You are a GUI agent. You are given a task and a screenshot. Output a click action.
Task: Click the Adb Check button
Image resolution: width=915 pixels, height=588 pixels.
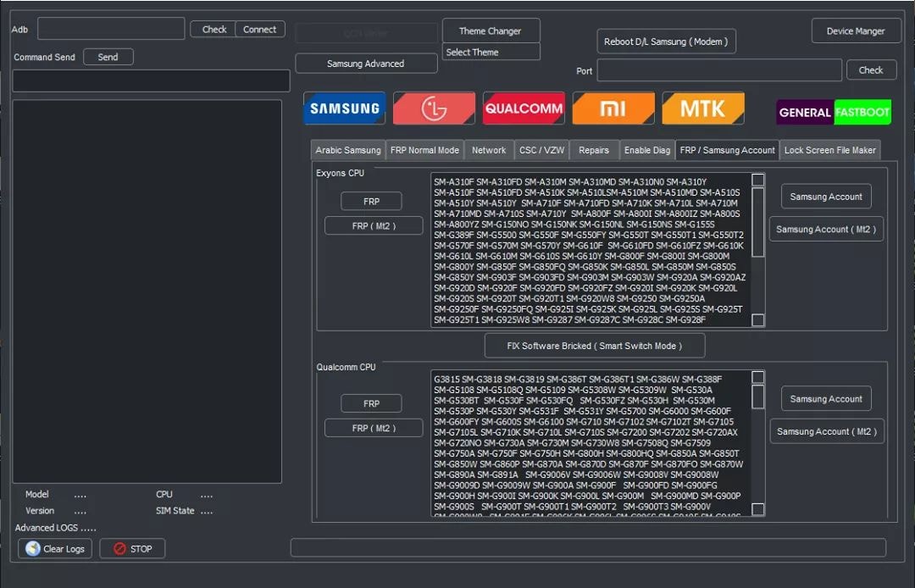(213, 29)
